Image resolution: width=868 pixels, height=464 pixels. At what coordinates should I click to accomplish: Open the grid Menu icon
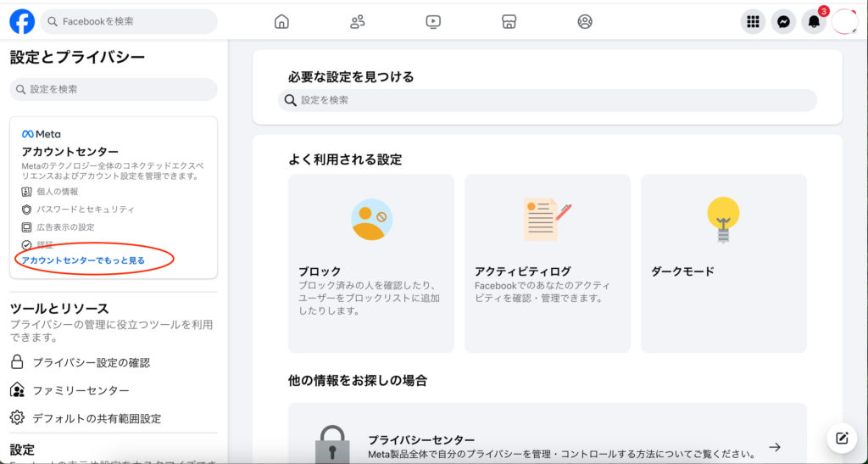click(753, 22)
